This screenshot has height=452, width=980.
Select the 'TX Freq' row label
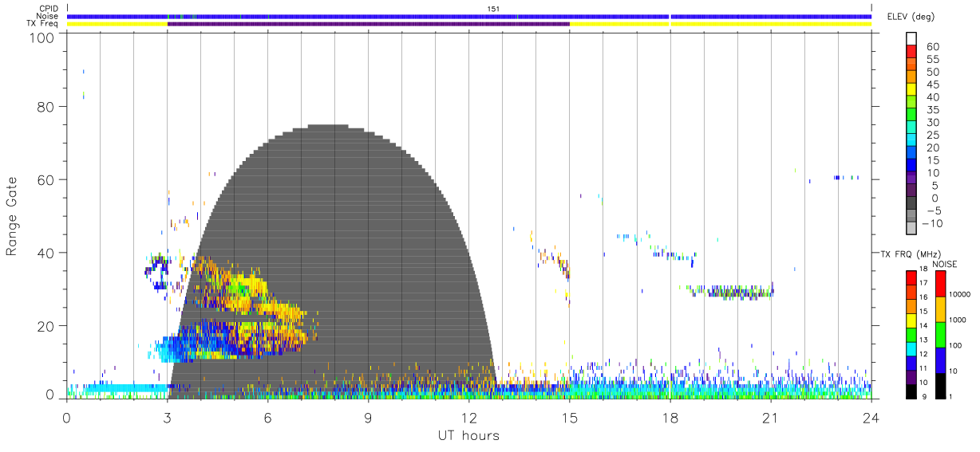(44, 23)
